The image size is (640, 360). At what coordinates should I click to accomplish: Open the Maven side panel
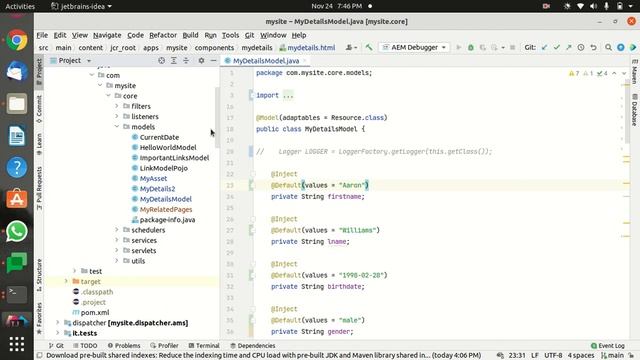point(635,72)
